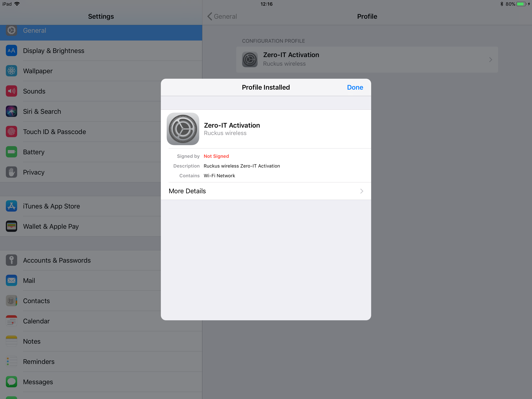Image resolution: width=532 pixels, height=399 pixels.
Task: Open the iTunes & App Store icon
Action: coord(11,206)
